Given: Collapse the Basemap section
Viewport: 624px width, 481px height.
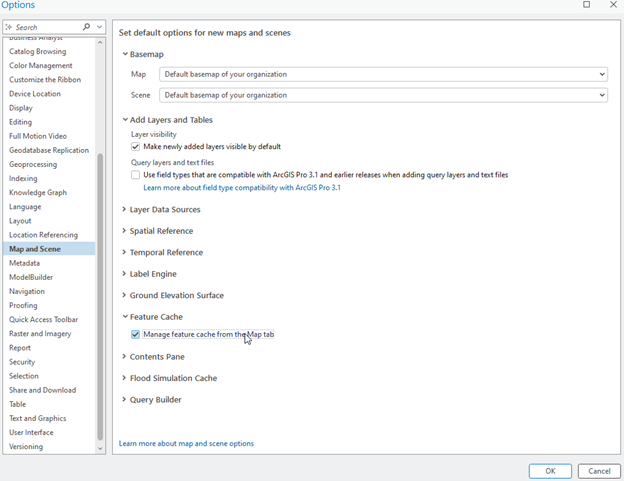Looking at the screenshot, I should coord(125,54).
